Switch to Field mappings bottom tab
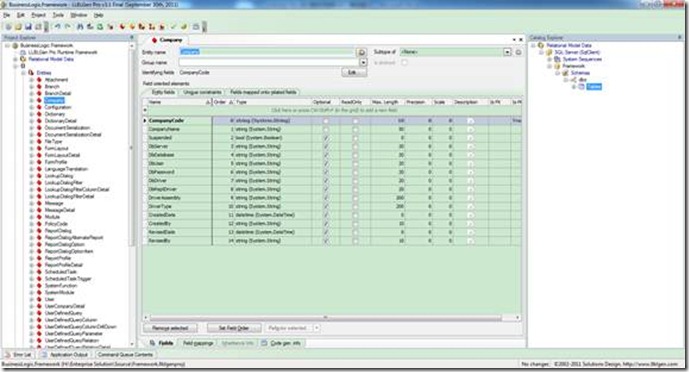Screen dimensions: 689x372 198,343
